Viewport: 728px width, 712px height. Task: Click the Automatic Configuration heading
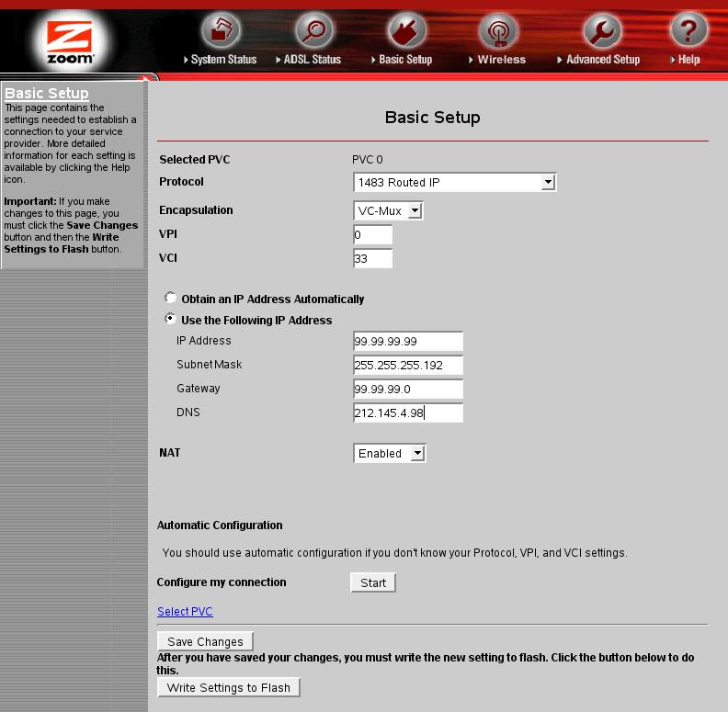point(220,525)
